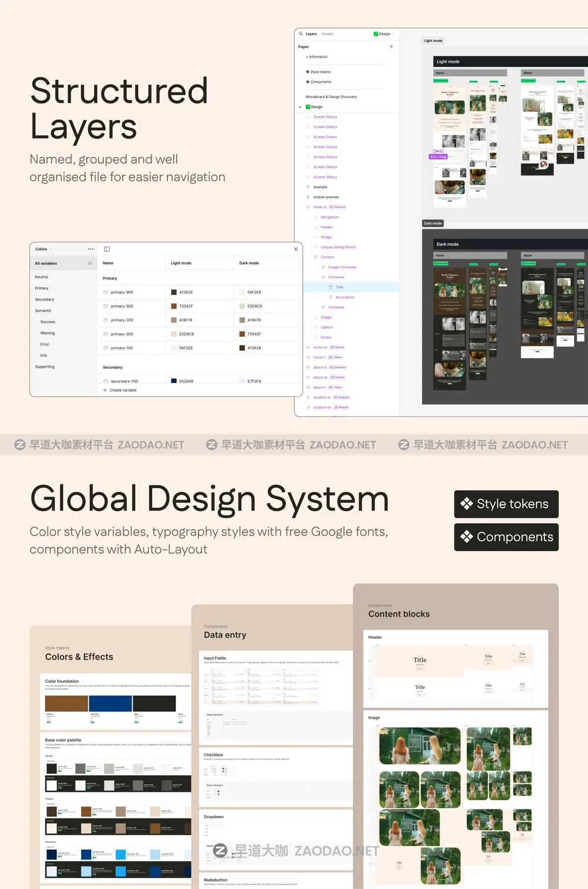The image size is (588, 889).
Task: Click secondary-700 light mode swatch 052649
Action: tap(174, 381)
